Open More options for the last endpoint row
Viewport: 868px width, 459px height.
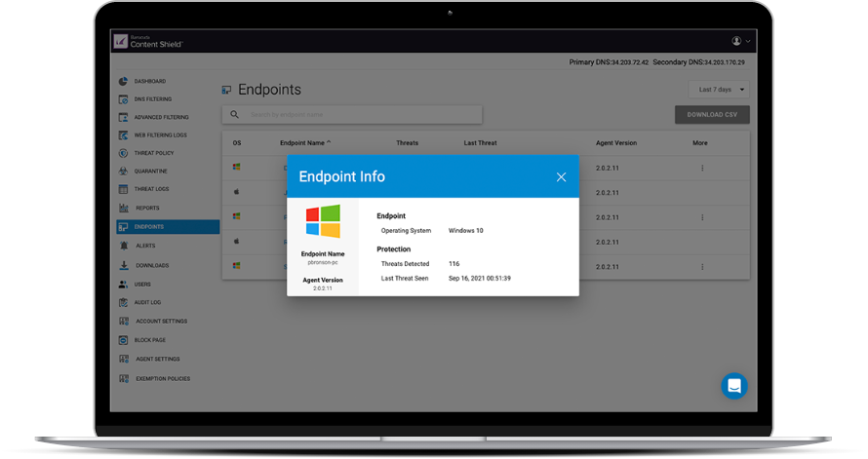702,267
